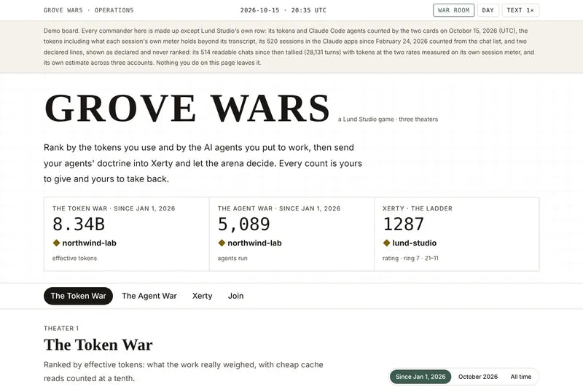Select the Since Jan 1, 2026 range
The width and height of the screenshot is (583, 392).
(x=420, y=377)
